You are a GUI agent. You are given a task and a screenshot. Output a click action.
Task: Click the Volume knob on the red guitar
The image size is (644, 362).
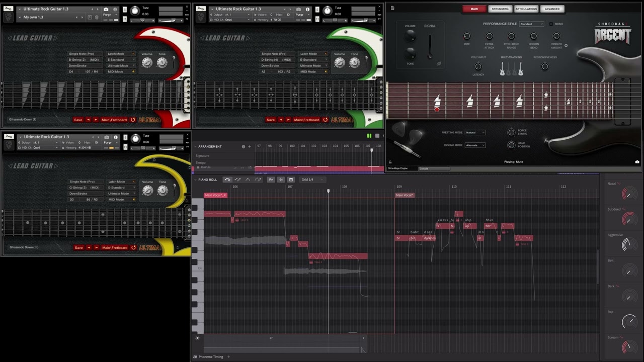click(147, 62)
